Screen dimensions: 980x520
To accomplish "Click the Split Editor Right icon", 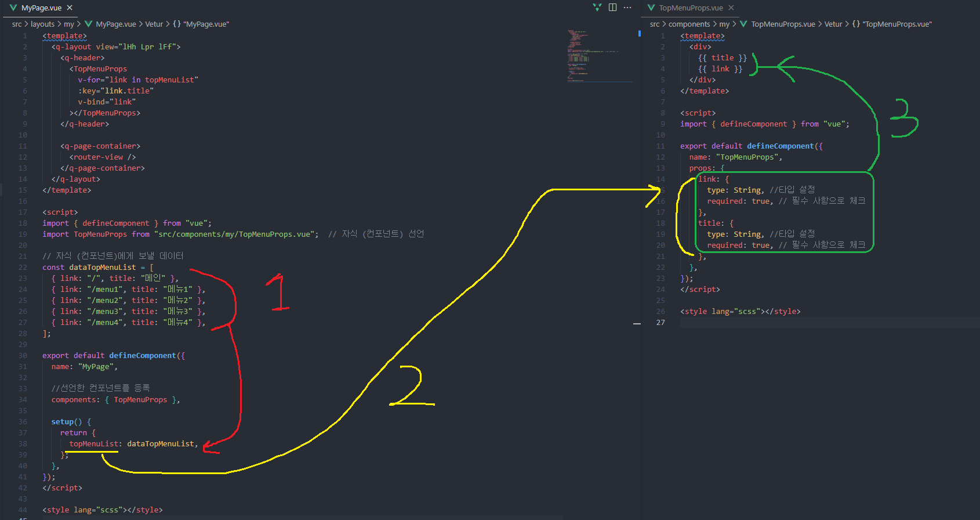I will (612, 8).
